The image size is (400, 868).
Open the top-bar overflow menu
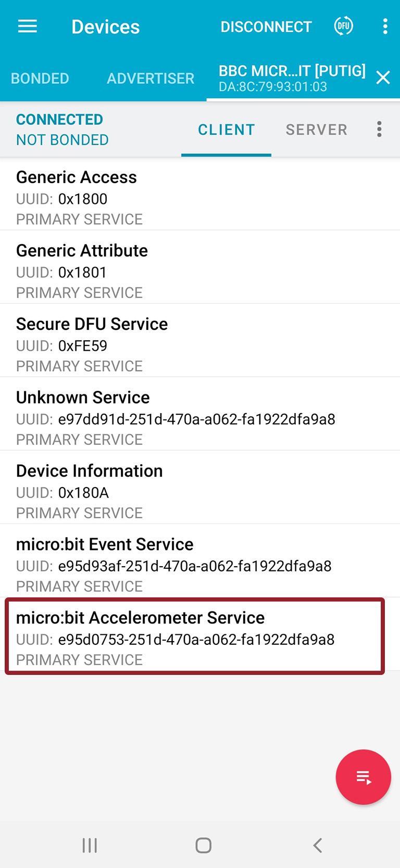pyautogui.click(x=385, y=27)
